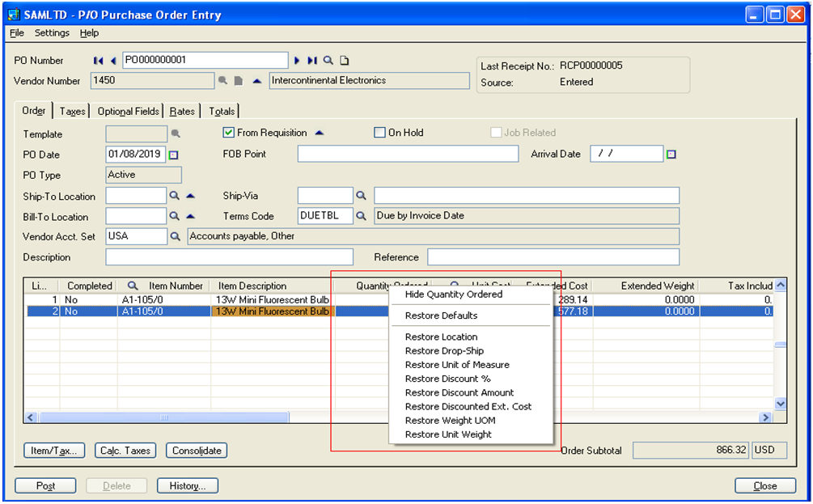This screenshot has height=504, width=813.
Task: Choose Restore Defaults menu entry
Action: (471, 316)
